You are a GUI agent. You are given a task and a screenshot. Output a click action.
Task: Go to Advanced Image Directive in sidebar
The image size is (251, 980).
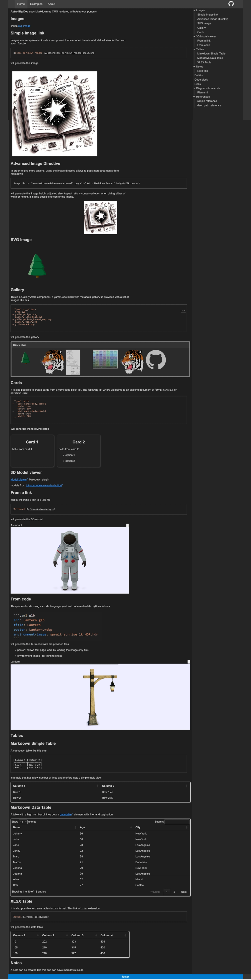pos(213,19)
